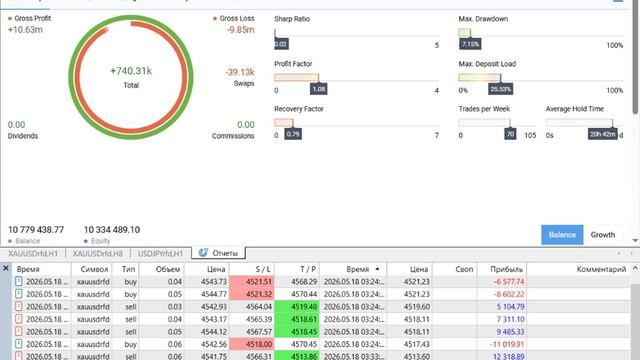Select profit value 12 318.89
This screenshot has height=360, width=640.
(509, 356)
